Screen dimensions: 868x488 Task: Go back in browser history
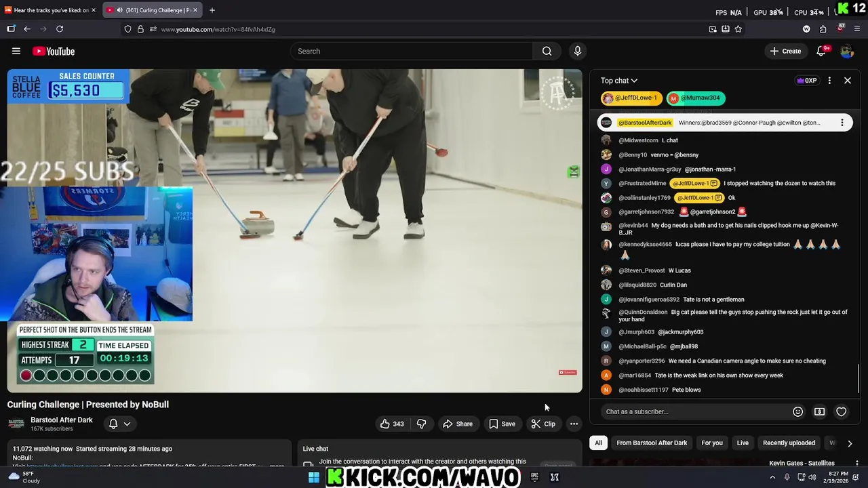coord(27,29)
